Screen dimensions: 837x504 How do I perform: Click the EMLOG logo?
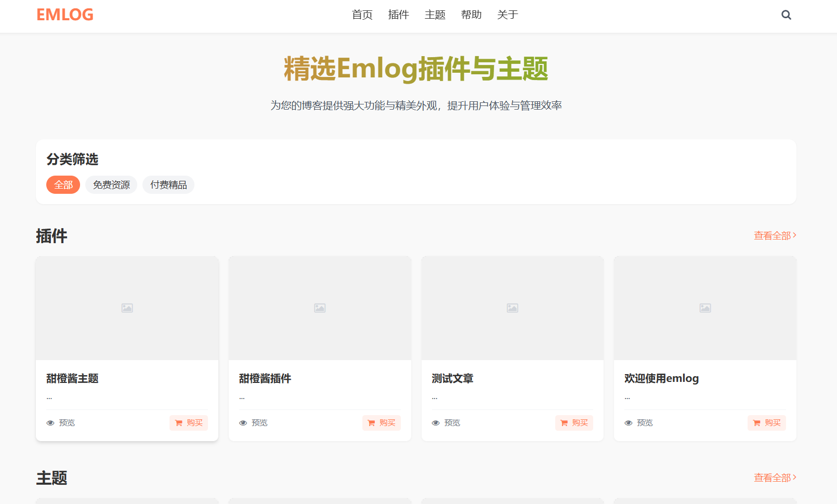(x=65, y=15)
